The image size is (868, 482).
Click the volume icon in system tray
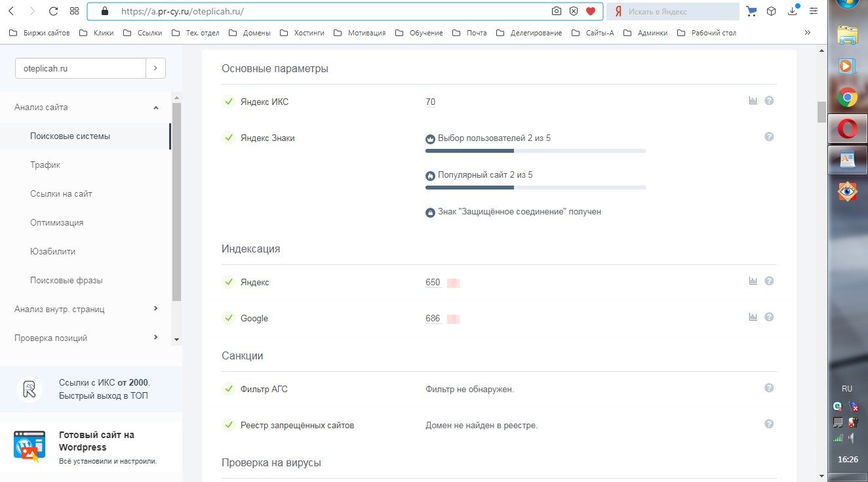[x=852, y=437]
